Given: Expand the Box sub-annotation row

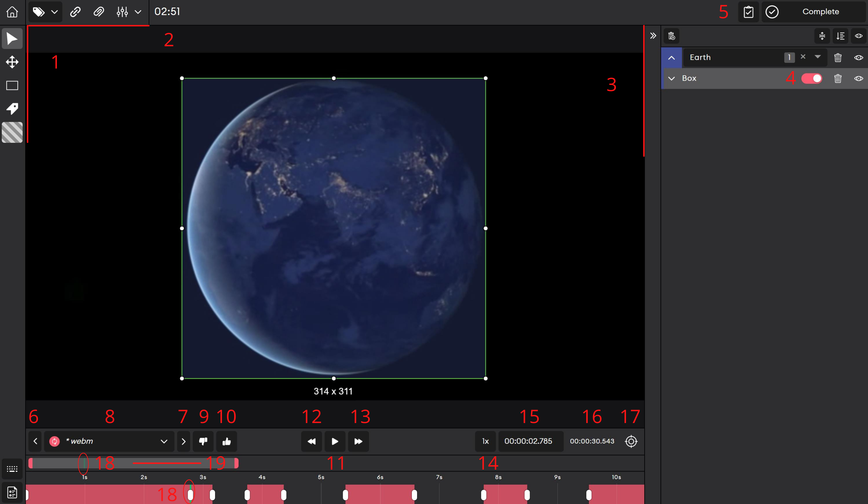Looking at the screenshot, I should tap(671, 78).
